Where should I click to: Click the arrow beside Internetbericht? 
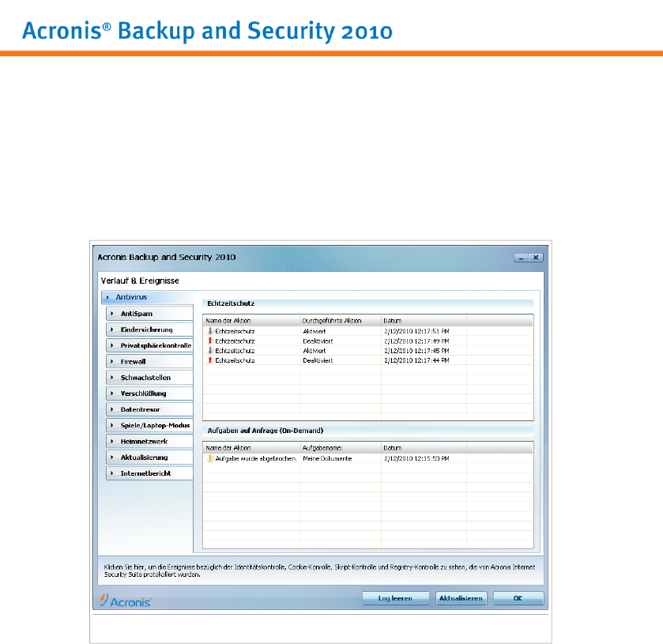112,473
